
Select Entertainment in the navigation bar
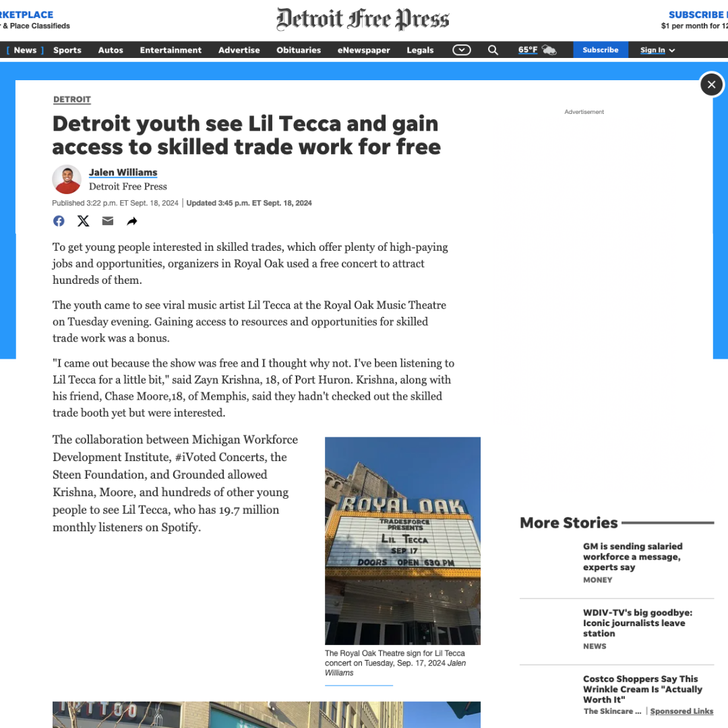pyautogui.click(x=171, y=50)
